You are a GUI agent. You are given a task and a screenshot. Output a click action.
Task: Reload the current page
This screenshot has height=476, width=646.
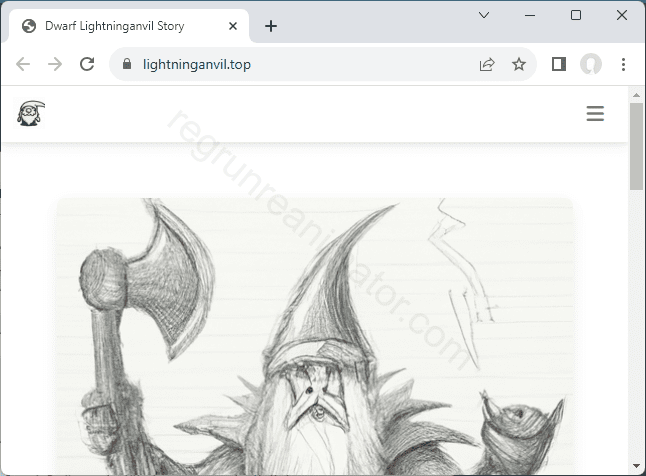pos(87,64)
